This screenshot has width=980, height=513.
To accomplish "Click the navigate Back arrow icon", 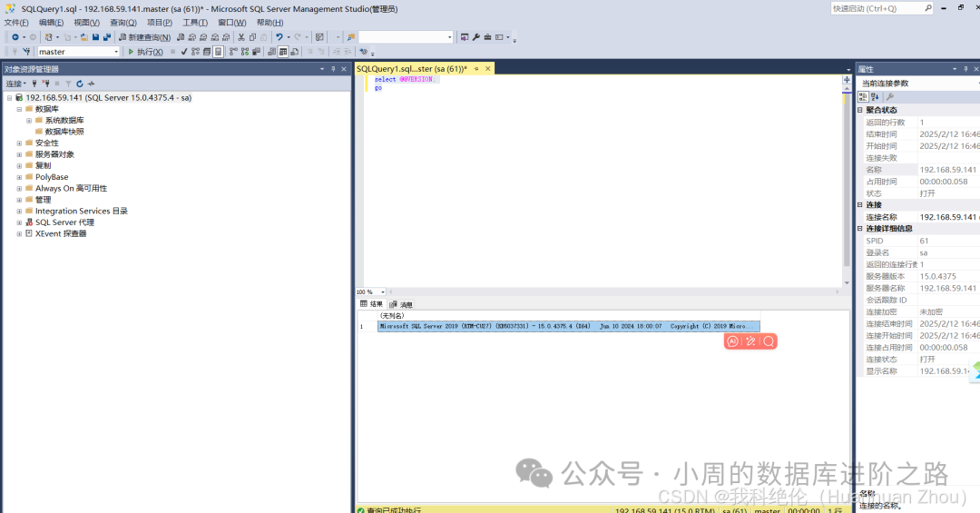I will (15, 37).
